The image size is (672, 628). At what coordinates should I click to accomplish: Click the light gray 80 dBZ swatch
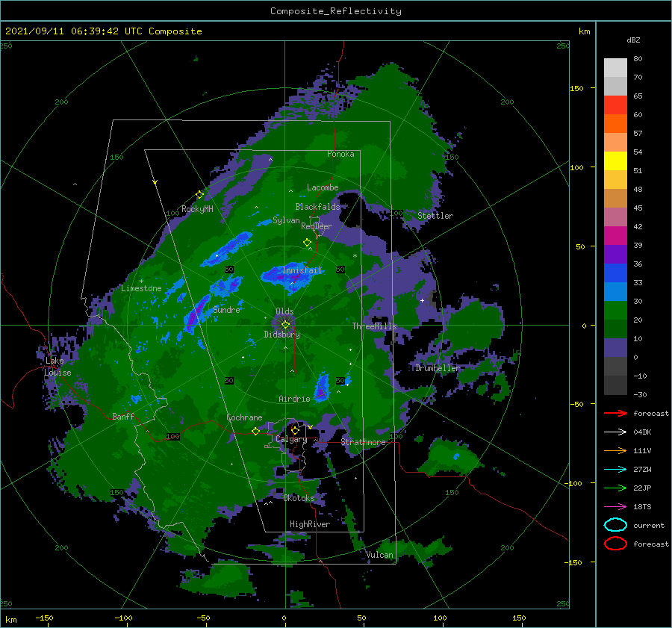click(x=615, y=68)
